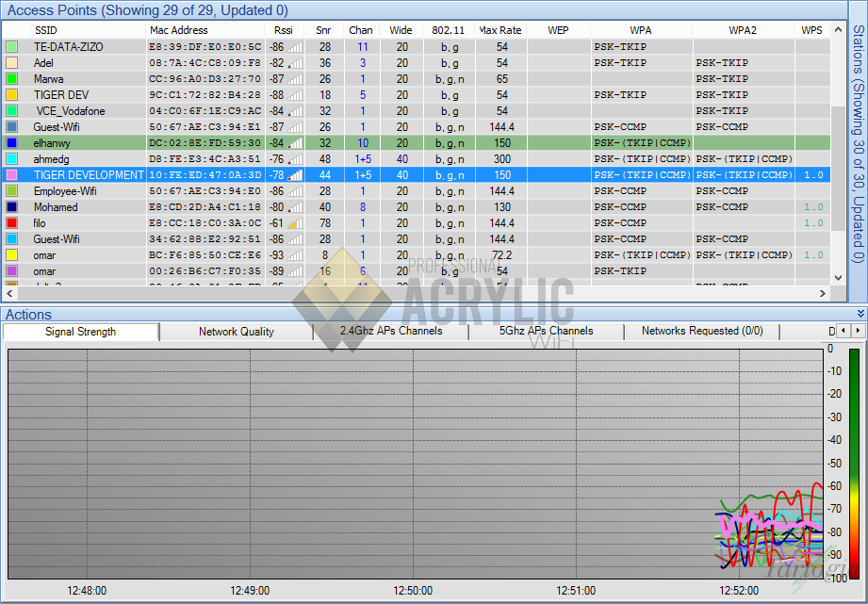Screen dimensions: 868x604
Task: Sort by the WEP column header
Action: click(x=558, y=30)
